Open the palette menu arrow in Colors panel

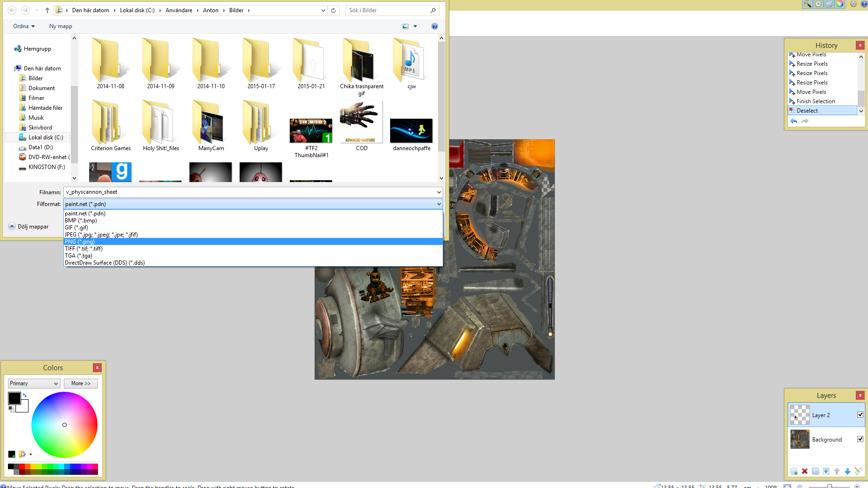(x=30, y=454)
